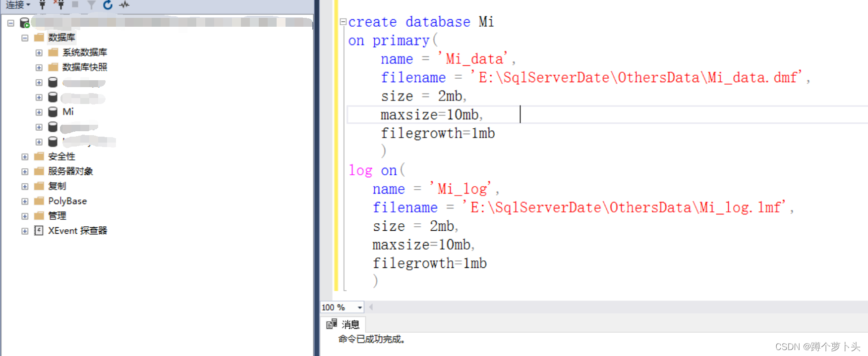
Task: Expand the 复制 folder
Action: [x=25, y=186]
